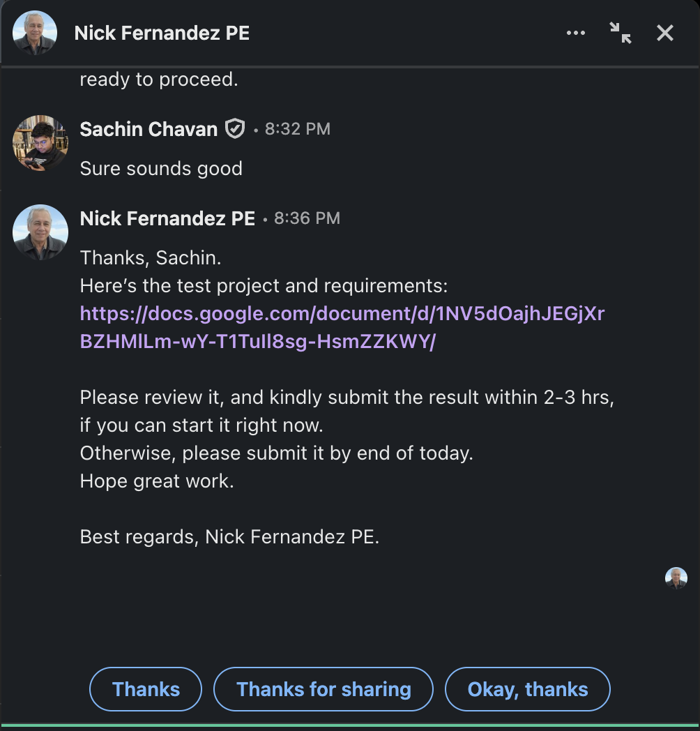Click the 8:36 PM message timestamp
The height and width of the screenshot is (731, 700).
(307, 218)
